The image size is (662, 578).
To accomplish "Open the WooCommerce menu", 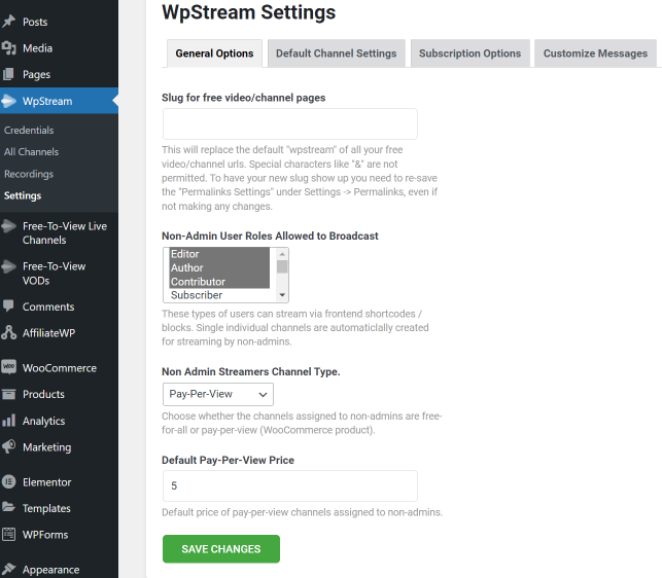I will click(x=59, y=368).
